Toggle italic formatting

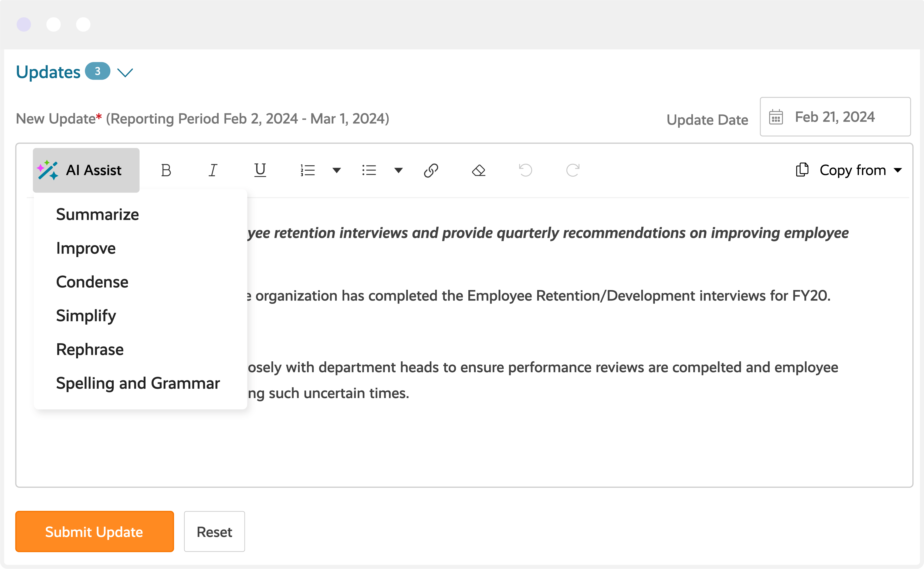click(213, 170)
